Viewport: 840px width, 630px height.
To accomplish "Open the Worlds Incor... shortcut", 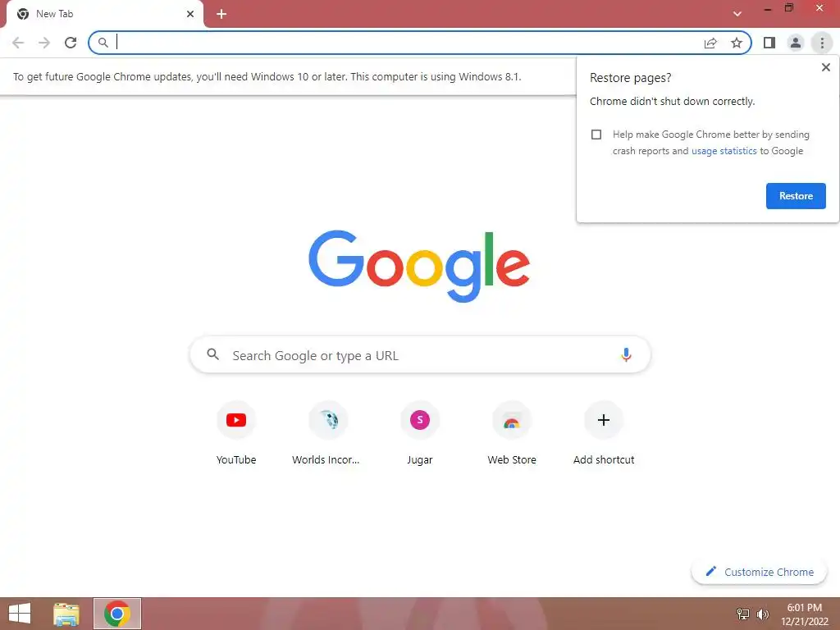I will click(326, 433).
